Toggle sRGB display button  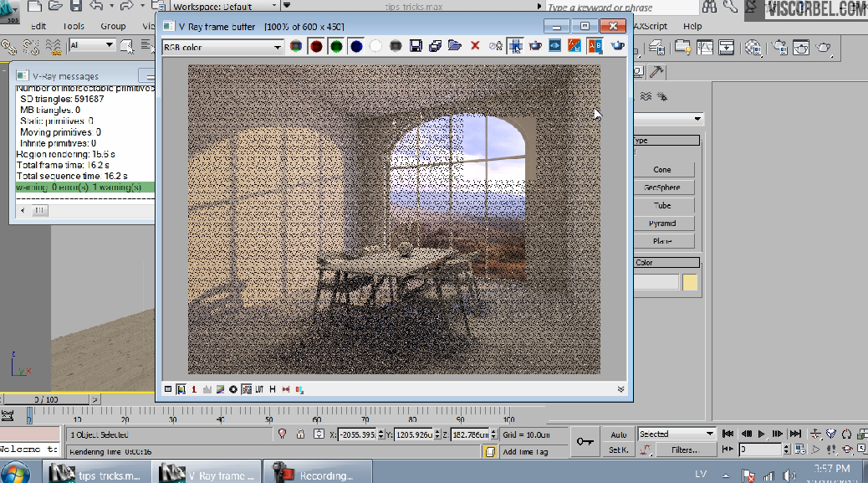pos(247,389)
